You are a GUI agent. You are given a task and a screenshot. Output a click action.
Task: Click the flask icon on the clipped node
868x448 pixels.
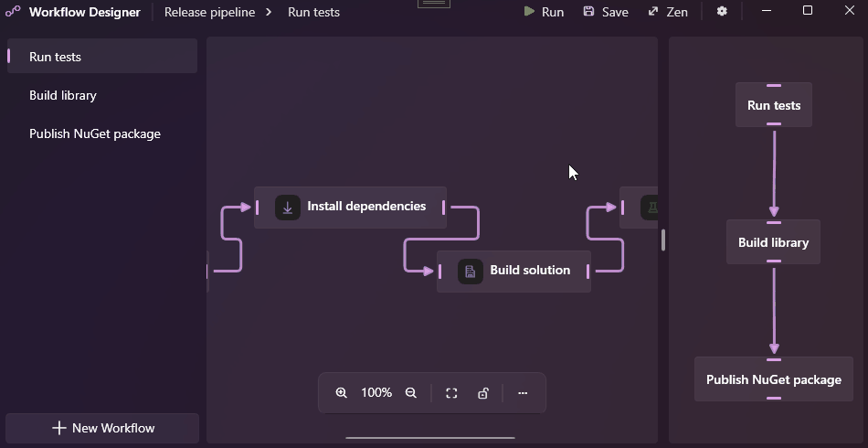pyautogui.click(x=650, y=208)
